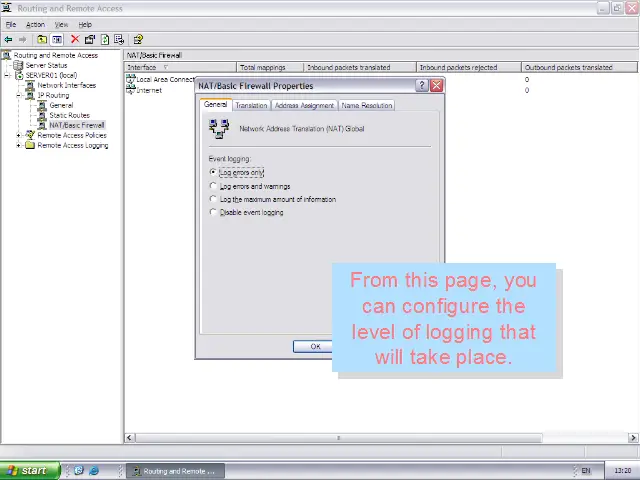Click the Export List toolbar icon
This screenshot has height=480, width=640.
pos(119,40)
